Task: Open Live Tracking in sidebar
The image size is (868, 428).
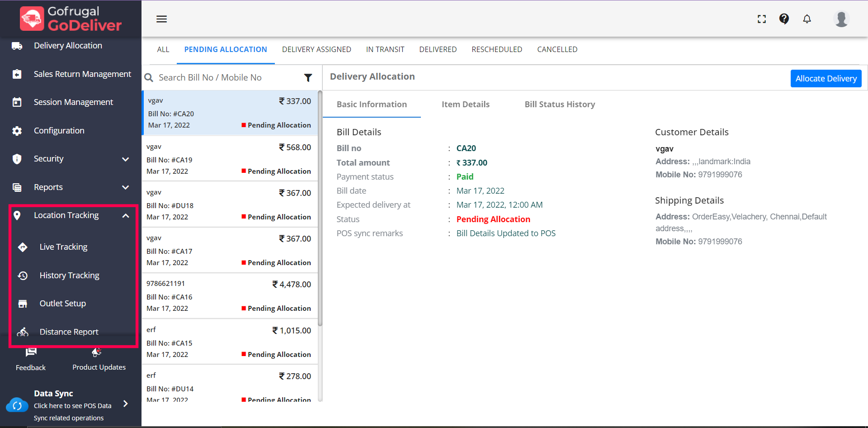Action: 63,247
